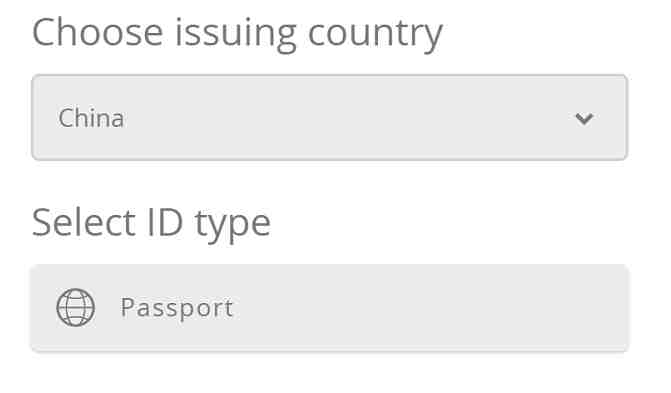
Task: Change issuing country from China
Action: 330,117
